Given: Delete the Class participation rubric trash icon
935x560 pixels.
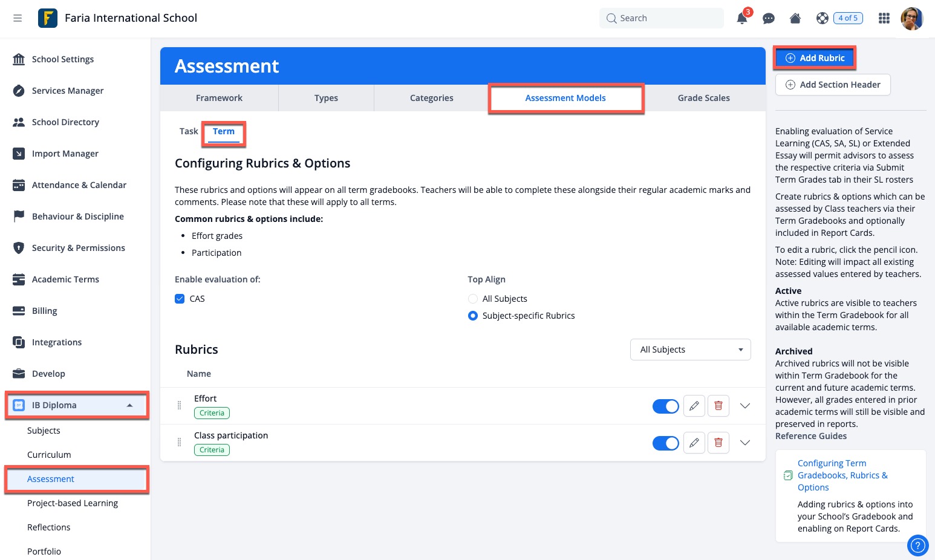Looking at the screenshot, I should (x=718, y=443).
